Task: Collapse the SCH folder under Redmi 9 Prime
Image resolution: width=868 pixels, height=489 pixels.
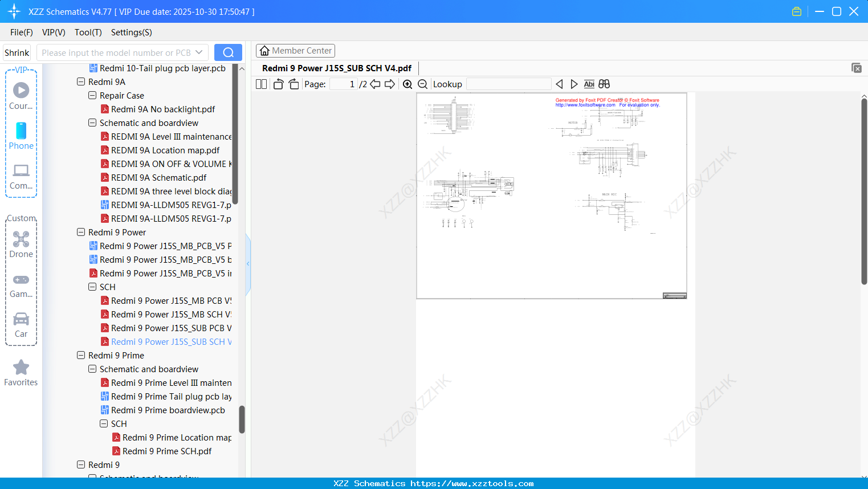Action: pos(104,423)
